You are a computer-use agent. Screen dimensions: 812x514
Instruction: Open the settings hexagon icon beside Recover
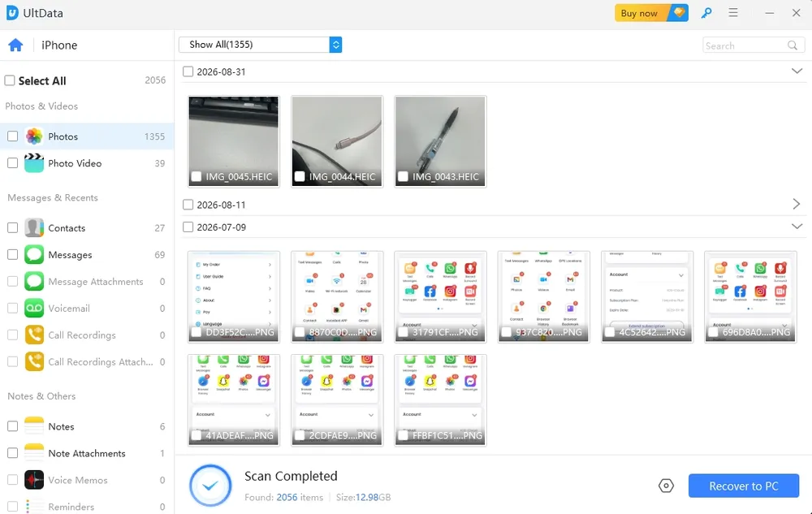[666, 486]
